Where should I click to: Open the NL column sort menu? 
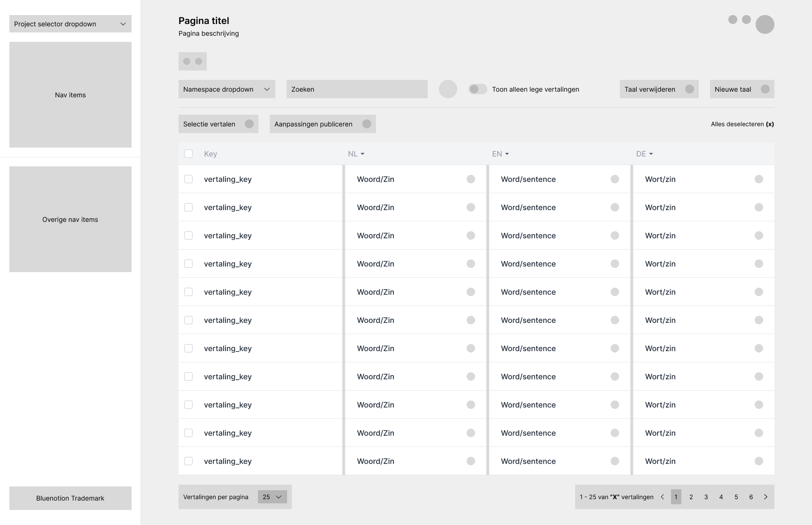point(356,154)
